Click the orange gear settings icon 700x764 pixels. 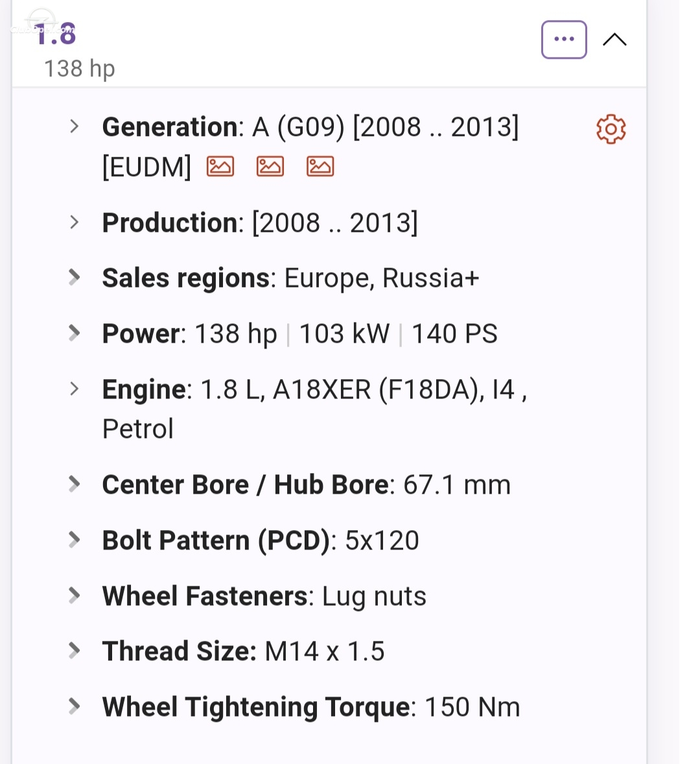[x=611, y=129]
